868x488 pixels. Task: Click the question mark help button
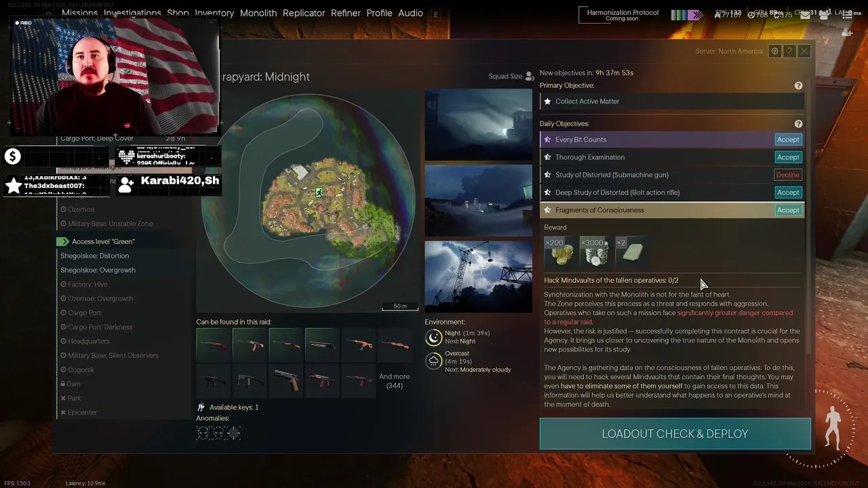click(789, 51)
